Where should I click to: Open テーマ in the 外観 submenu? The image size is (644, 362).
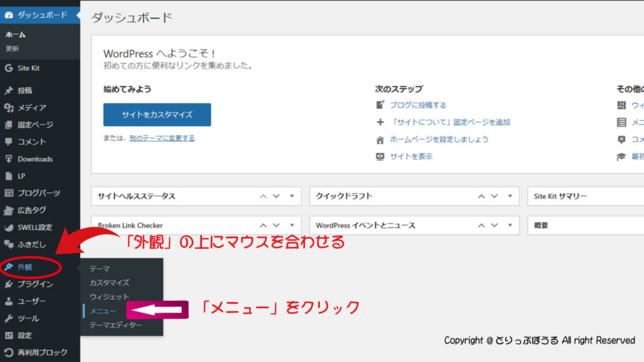[x=100, y=269]
